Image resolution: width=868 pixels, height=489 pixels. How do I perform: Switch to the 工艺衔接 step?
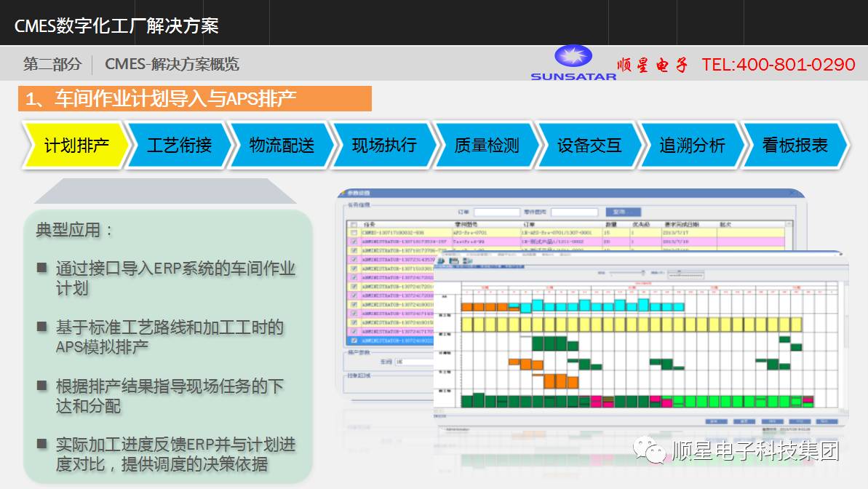click(x=178, y=146)
